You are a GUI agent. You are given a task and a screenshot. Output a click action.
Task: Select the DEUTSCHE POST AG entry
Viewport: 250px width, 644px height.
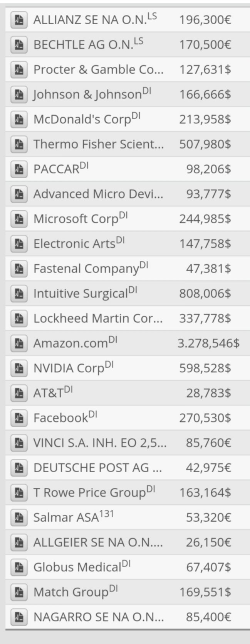(x=97, y=468)
